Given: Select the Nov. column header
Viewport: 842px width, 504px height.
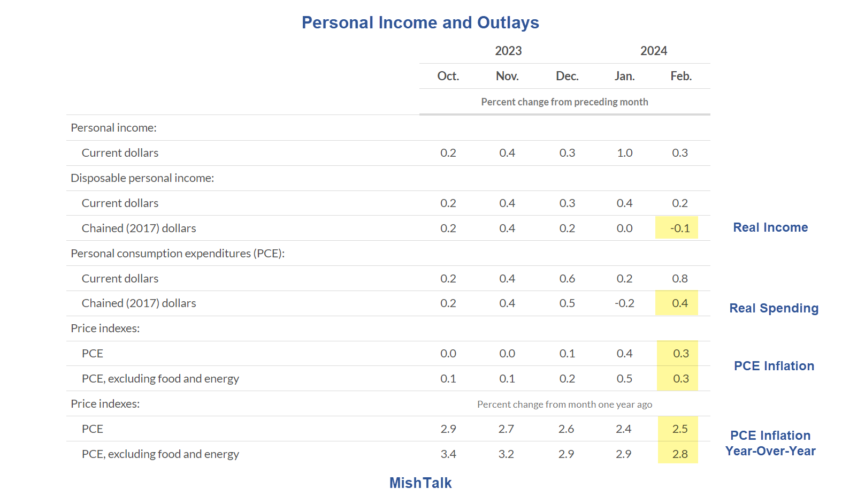Looking at the screenshot, I should 507,76.
